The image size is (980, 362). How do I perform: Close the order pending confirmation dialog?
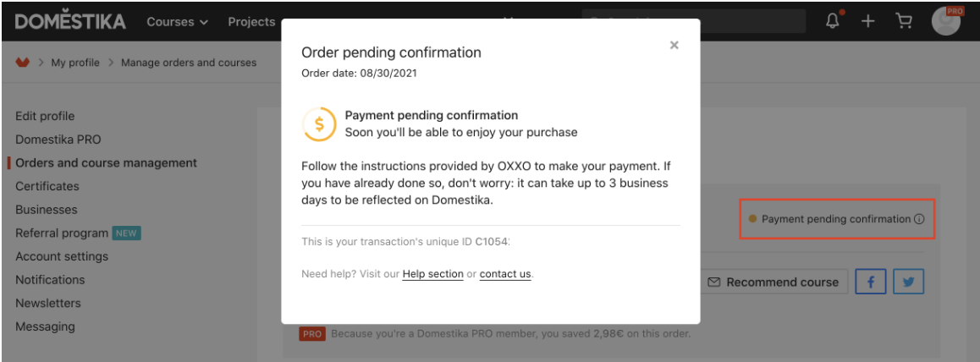pyautogui.click(x=674, y=45)
